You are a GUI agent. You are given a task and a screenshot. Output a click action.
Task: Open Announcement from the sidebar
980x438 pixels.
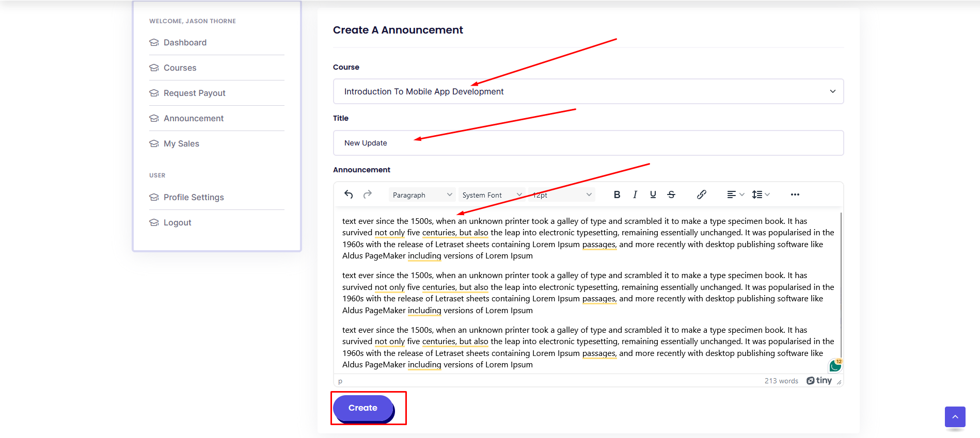tap(193, 118)
